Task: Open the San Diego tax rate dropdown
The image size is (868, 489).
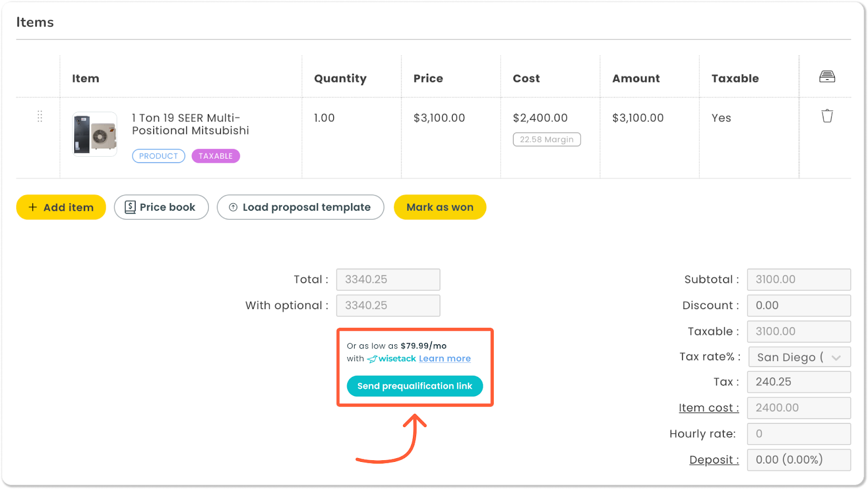Action: (x=800, y=357)
